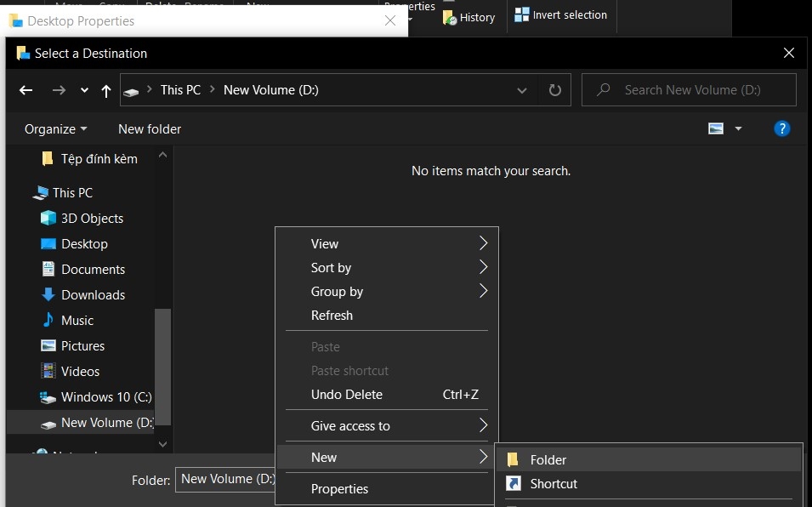Select Refresh in the context menu
The width and height of the screenshot is (812, 507).
[332, 315]
